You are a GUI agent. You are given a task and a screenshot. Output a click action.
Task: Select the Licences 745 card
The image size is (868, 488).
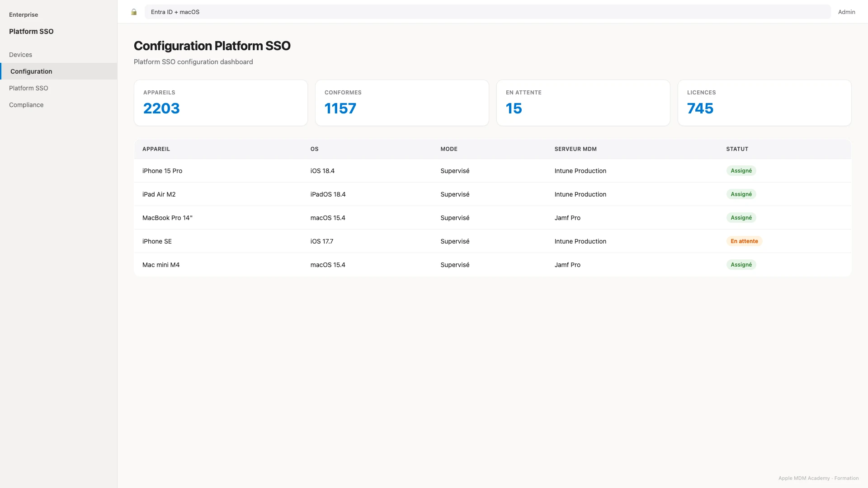764,103
